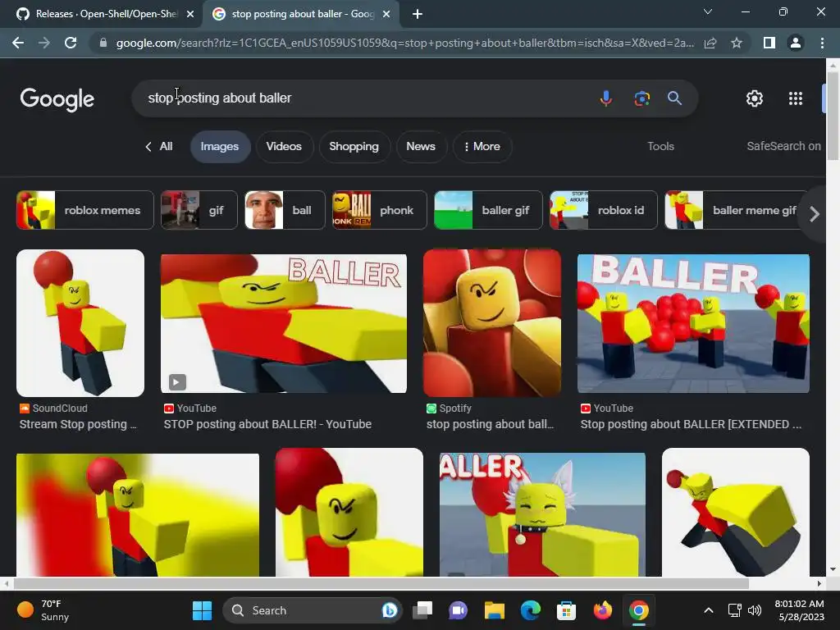
Task: Click Stream Stop posting SoundCloud title
Action: point(78,424)
